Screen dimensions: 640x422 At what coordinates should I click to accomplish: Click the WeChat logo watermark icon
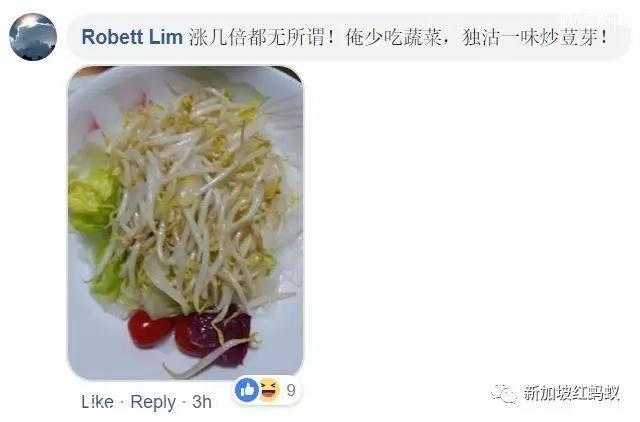(x=504, y=394)
